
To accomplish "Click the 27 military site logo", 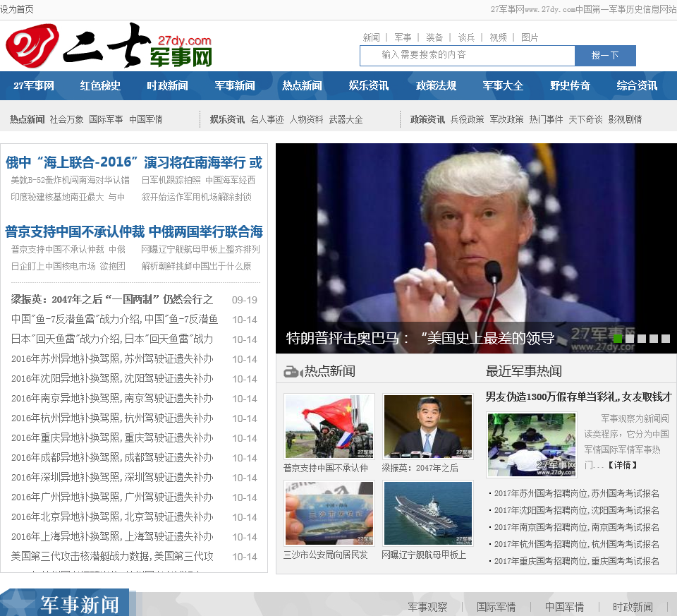I will click(109, 46).
